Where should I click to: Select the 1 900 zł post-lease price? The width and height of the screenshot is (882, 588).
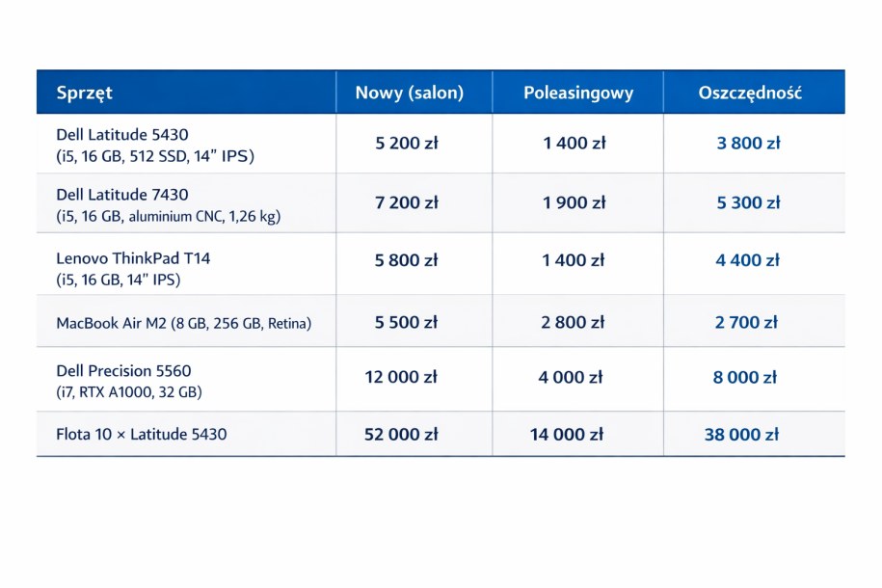pyautogui.click(x=575, y=202)
